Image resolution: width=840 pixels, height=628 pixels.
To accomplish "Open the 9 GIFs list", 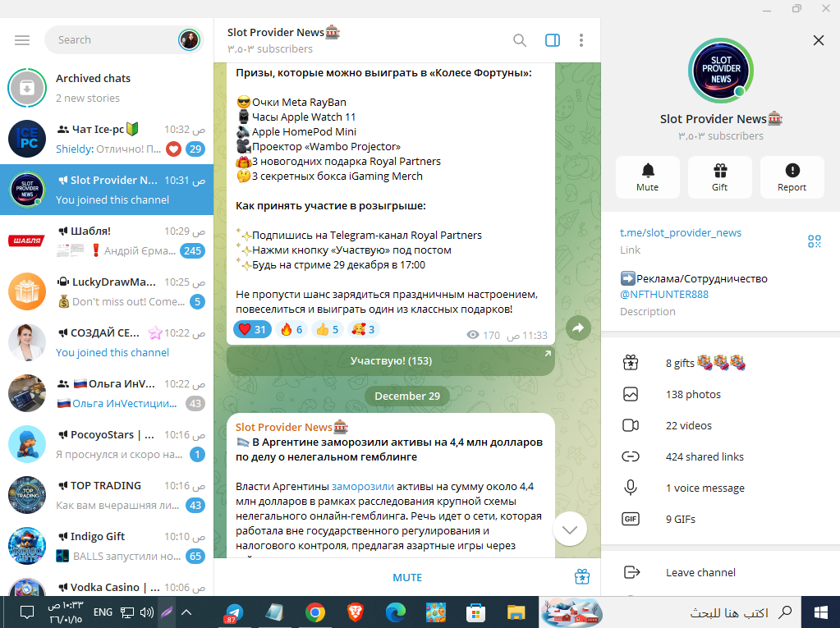I will coord(721,519).
